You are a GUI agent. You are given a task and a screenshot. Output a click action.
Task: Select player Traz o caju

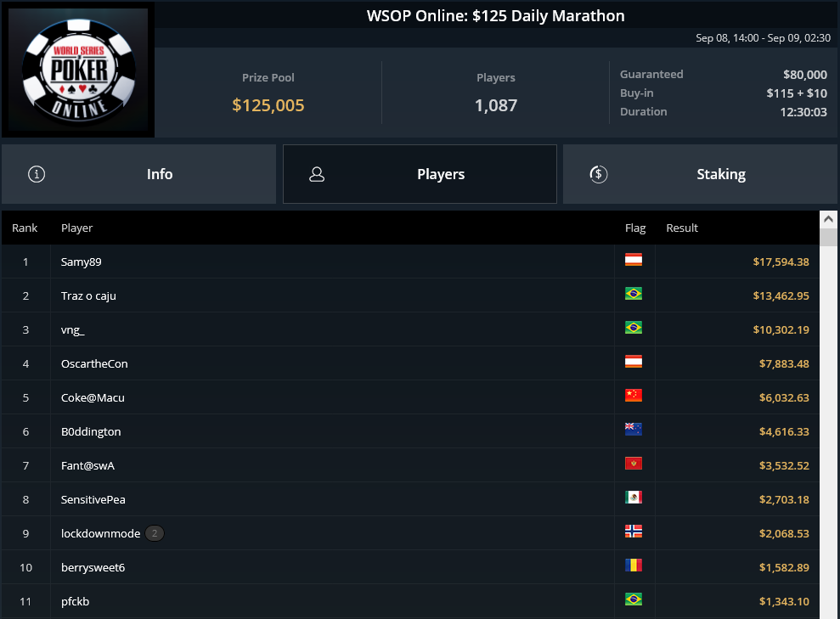pos(88,295)
